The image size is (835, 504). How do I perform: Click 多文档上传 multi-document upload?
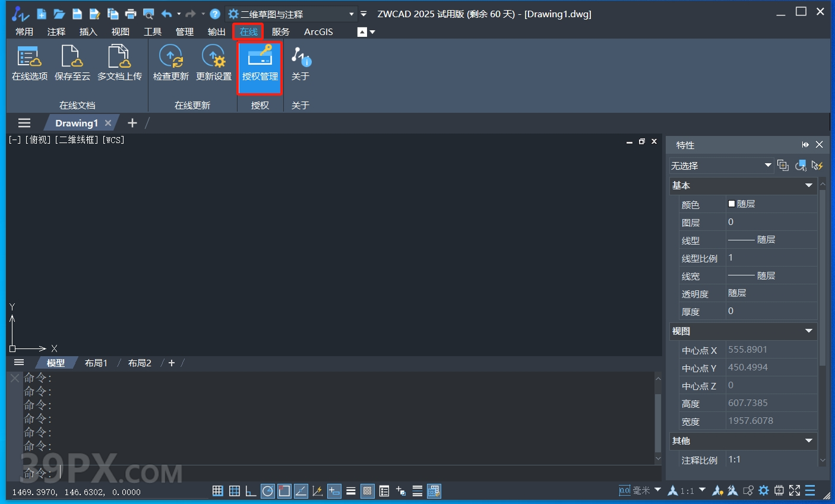pyautogui.click(x=119, y=63)
